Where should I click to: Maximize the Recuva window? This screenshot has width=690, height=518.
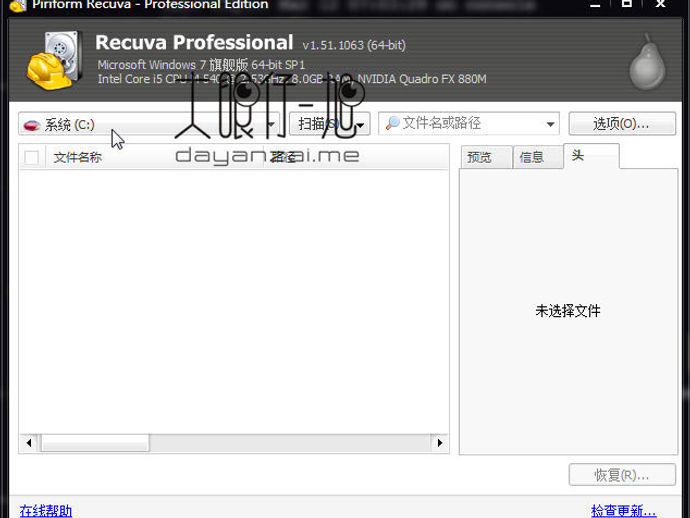(627, 4)
